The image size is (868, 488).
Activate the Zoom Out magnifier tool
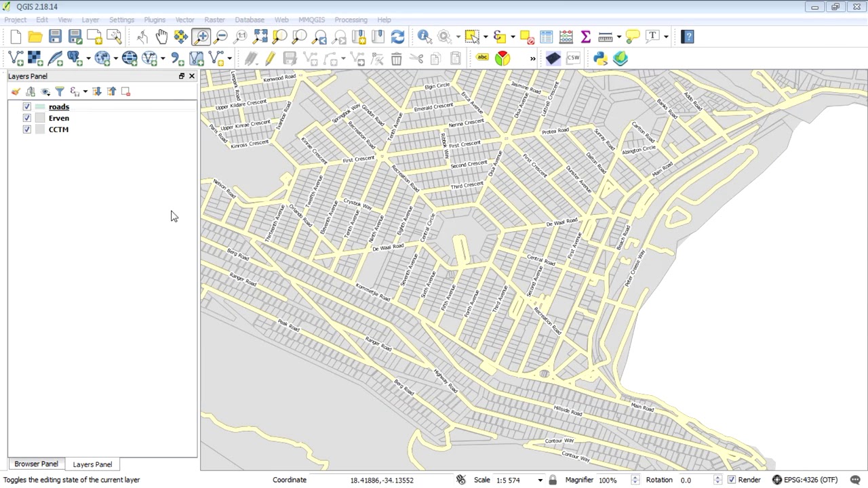coord(221,37)
